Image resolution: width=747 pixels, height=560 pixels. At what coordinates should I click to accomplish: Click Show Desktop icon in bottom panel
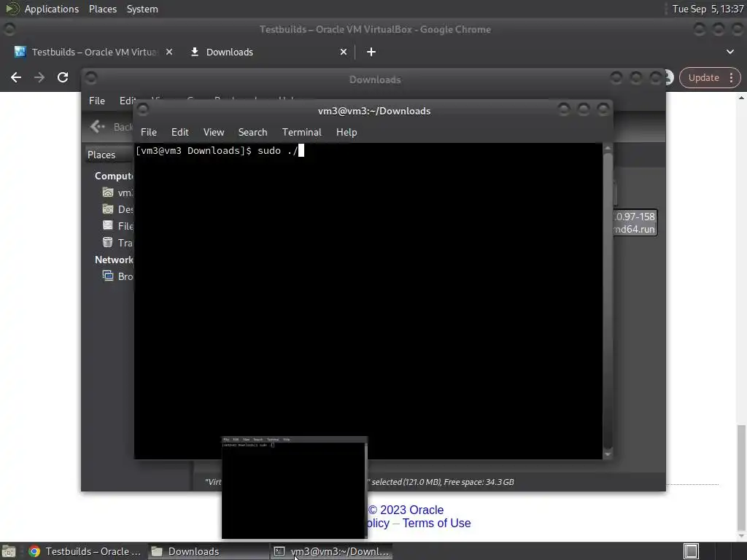click(9, 551)
